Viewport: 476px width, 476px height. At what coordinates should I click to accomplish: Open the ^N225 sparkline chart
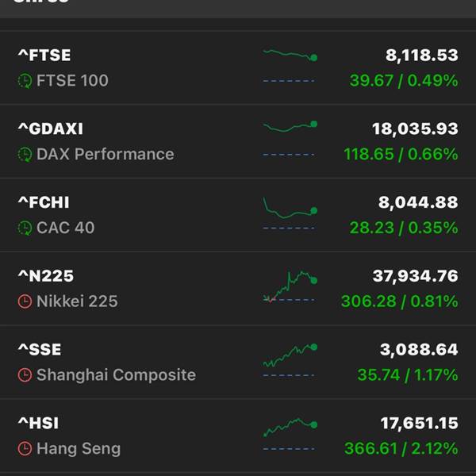pos(290,287)
